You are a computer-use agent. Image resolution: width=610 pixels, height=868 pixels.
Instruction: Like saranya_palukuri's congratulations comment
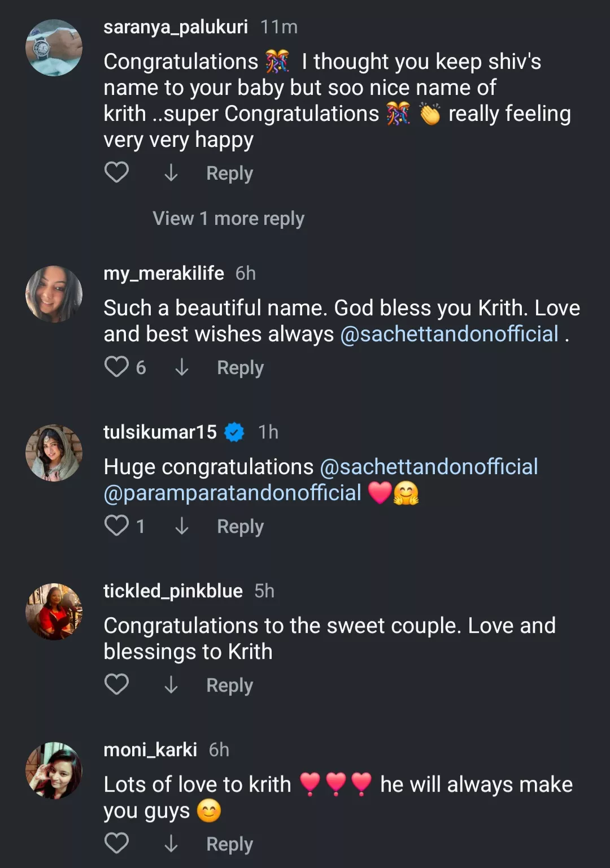(117, 172)
